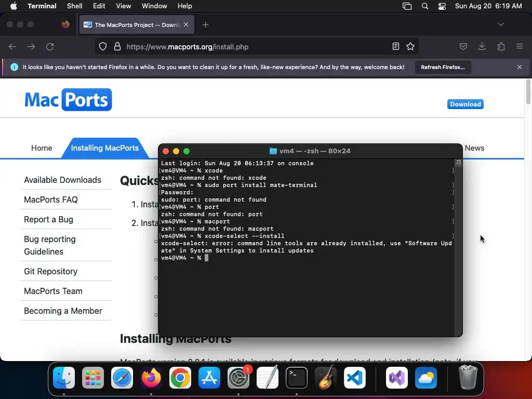This screenshot has width=532, height=399.
Task: Open Report a Bug link
Action: 48,220
